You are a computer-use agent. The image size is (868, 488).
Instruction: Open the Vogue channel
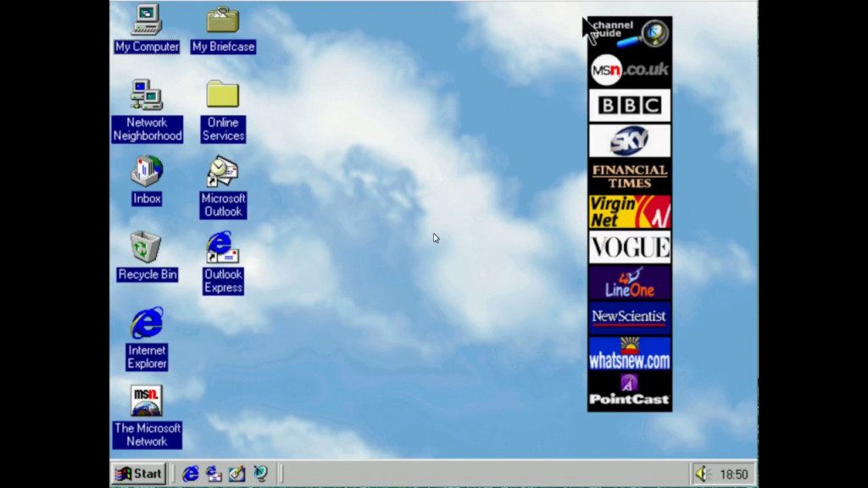(630, 247)
